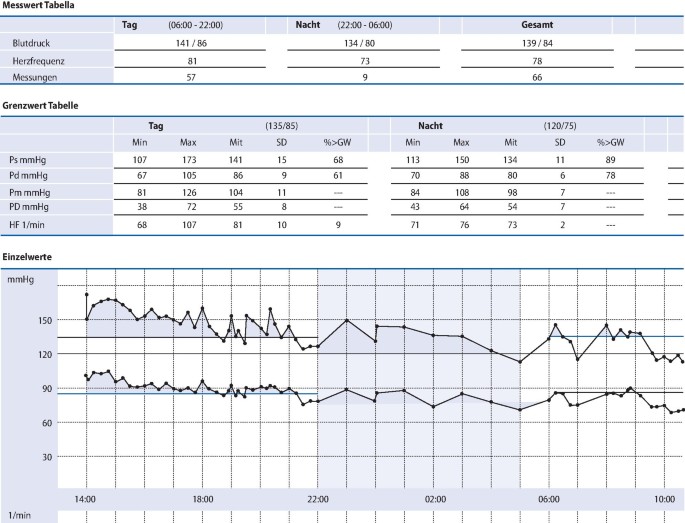The height and width of the screenshot is (523, 685).
Task: Click the "Grenzwert Tabelle" heading
Action: pos(40,106)
